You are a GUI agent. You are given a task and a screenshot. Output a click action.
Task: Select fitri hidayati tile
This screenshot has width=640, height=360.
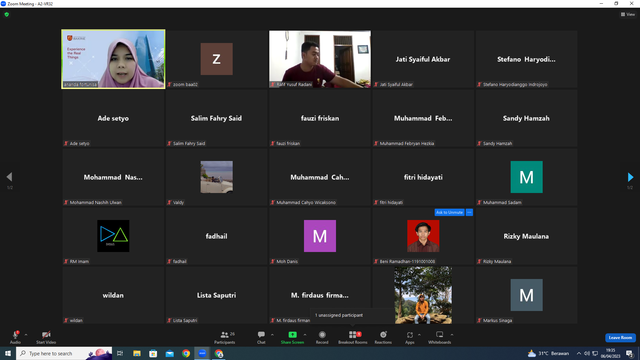pos(423,177)
